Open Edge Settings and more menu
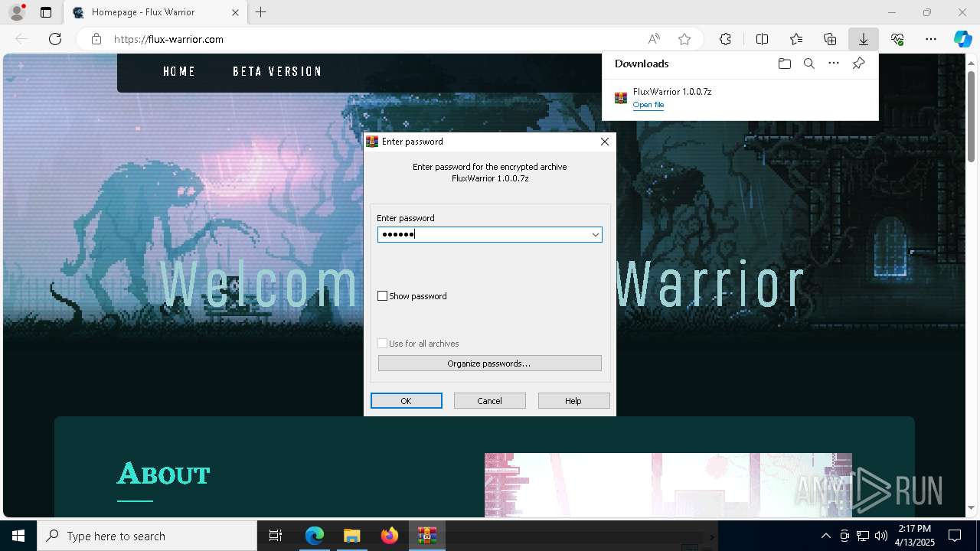980x551 pixels. point(931,39)
